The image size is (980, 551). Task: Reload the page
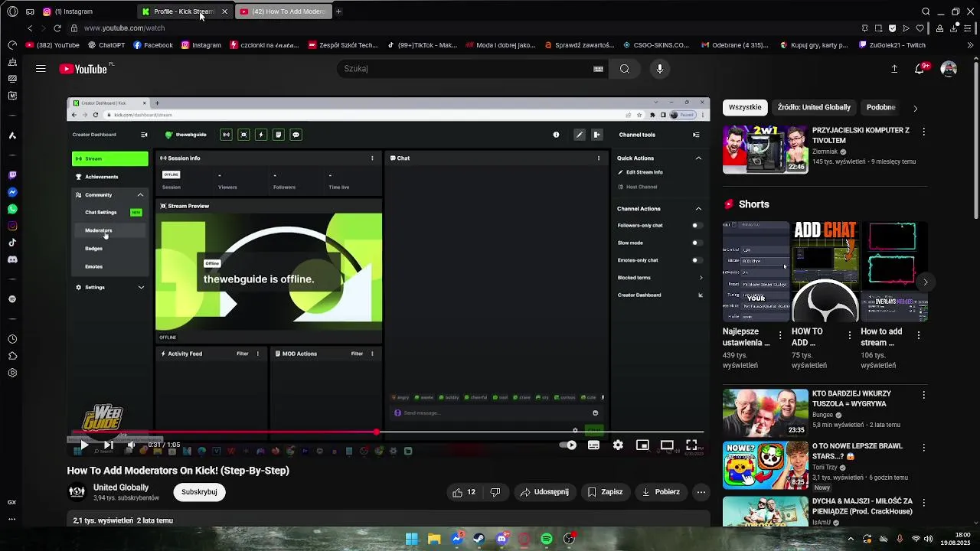click(x=57, y=28)
